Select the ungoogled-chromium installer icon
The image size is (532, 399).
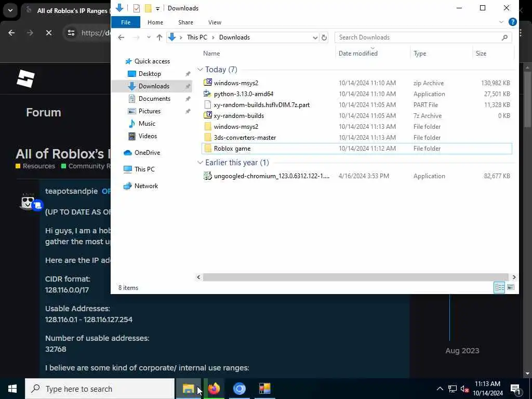[208, 176]
